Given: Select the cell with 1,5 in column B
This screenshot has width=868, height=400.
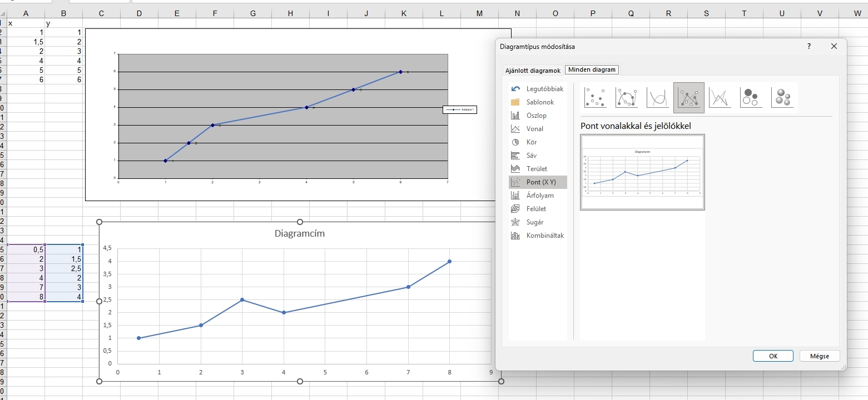Looking at the screenshot, I should pos(64,259).
